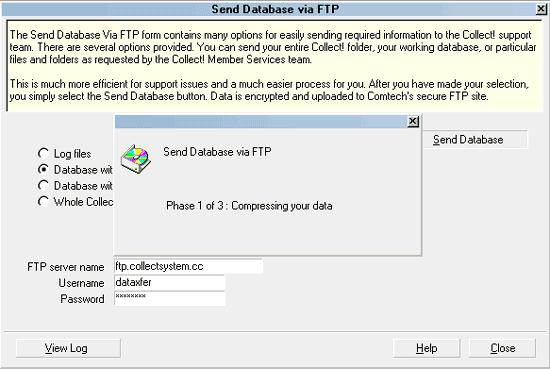
Task: Click the CD drive icon in progress popup
Action: [136, 159]
